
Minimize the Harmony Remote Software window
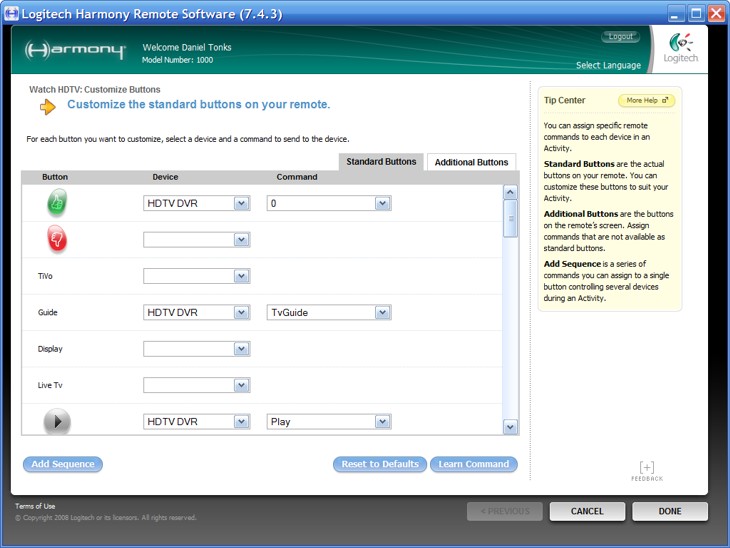(675, 14)
